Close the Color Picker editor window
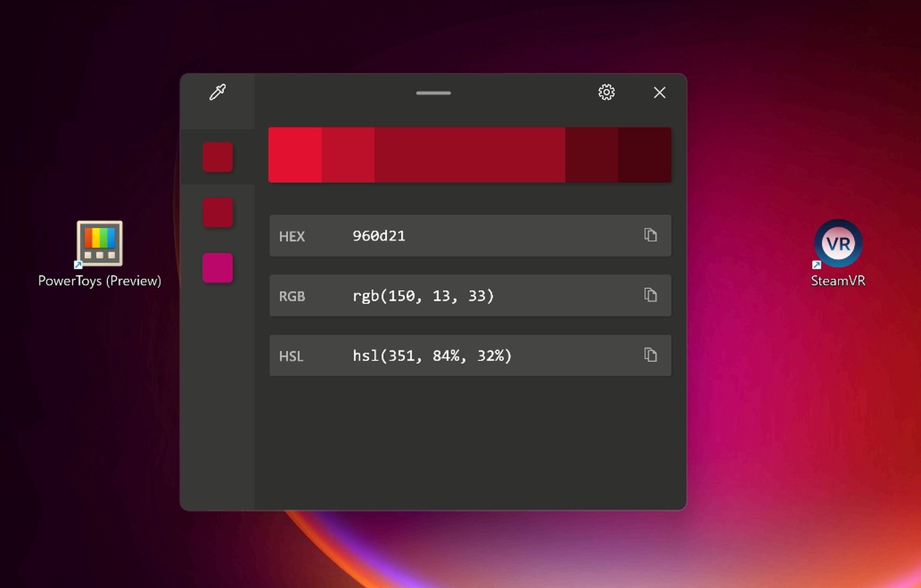Viewport: 921px width, 588px height. pos(659,92)
